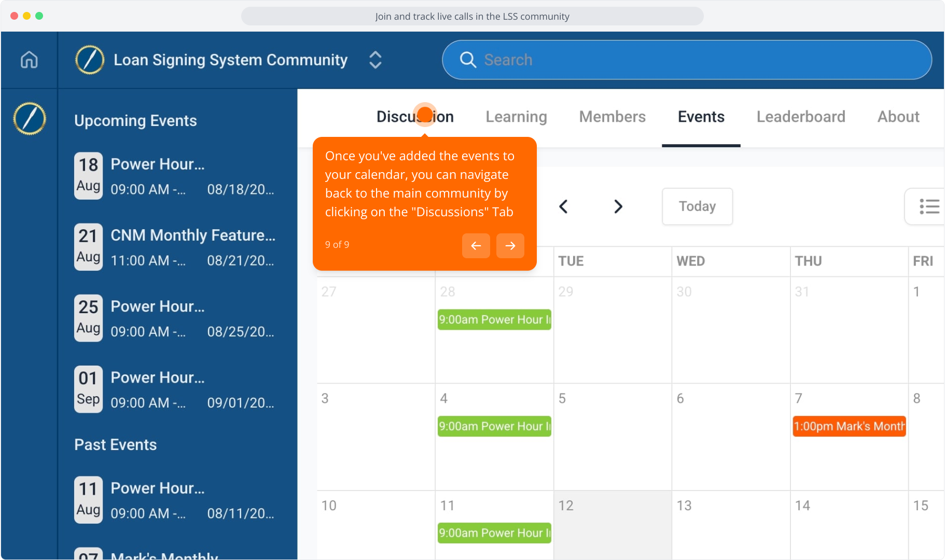The width and height of the screenshot is (945, 560).
Task: Open the 9:00am Power Hour event on the 11th
Action: 494,533
